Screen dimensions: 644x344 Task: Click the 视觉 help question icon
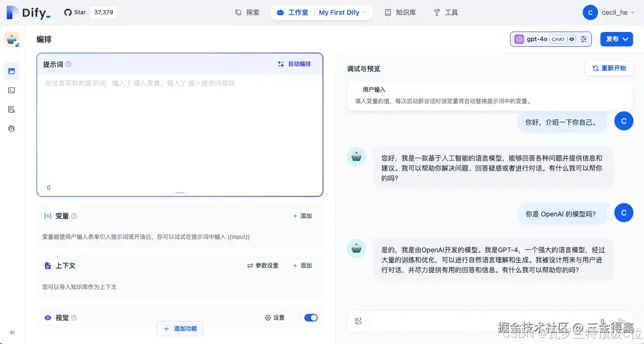[74, 318]
